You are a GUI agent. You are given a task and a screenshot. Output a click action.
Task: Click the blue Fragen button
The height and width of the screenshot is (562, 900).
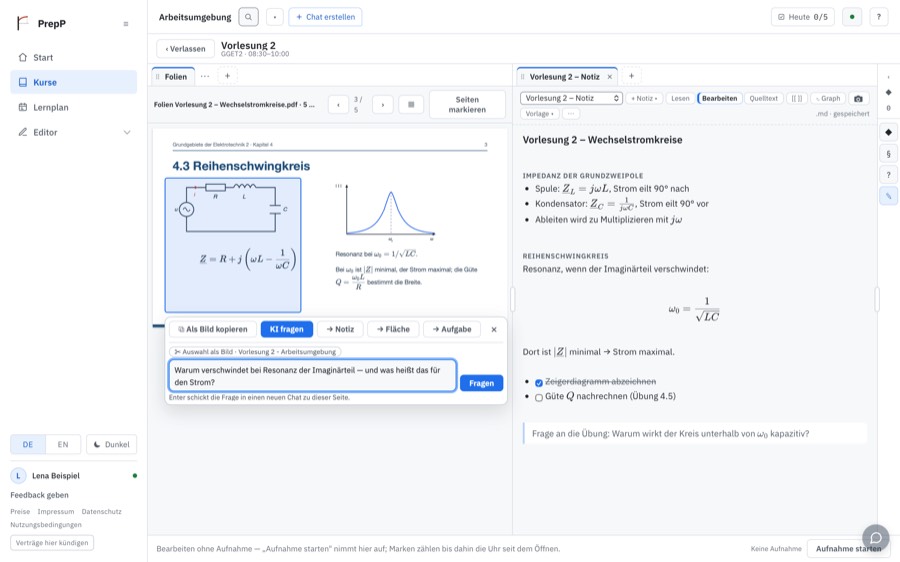click(481, 383)
